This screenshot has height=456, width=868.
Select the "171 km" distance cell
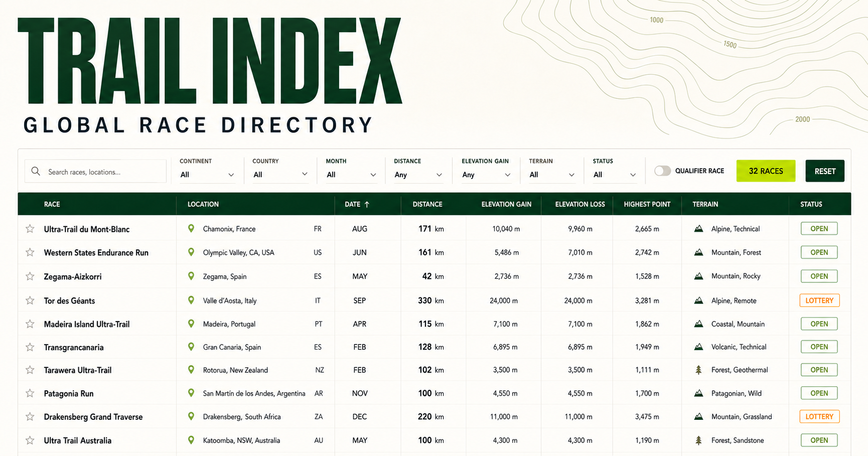(x=431, y=229)
